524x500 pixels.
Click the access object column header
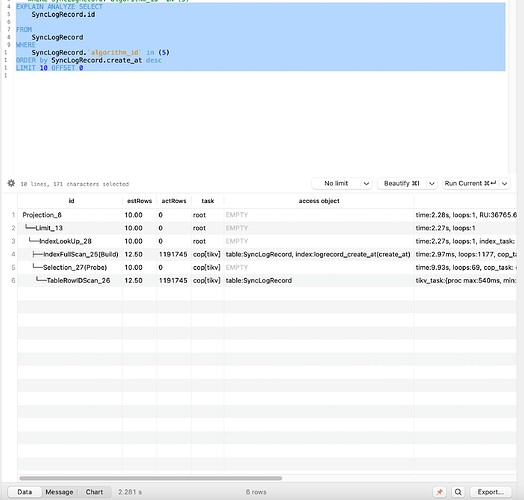tap(319, 201)
